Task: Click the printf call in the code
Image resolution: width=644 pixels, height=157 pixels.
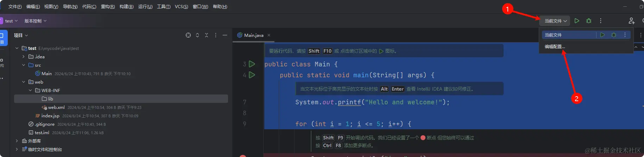Action: click(349, 102)
